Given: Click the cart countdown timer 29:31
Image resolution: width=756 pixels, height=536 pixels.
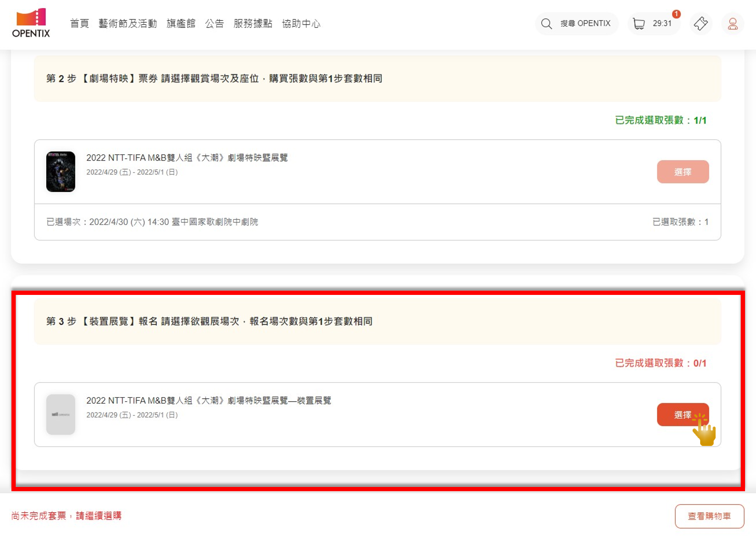Looking at the screenshot, I should tap(662, 23).
